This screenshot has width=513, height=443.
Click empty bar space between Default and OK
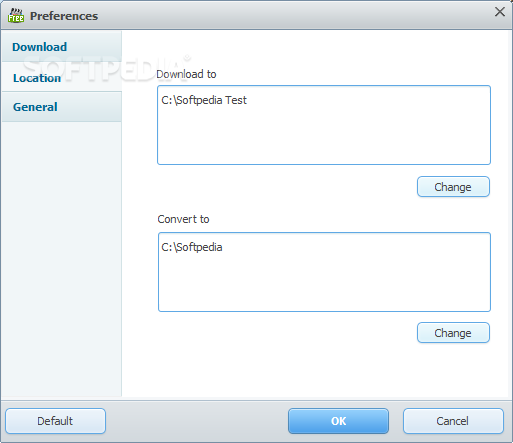click(x=197, y=421)
